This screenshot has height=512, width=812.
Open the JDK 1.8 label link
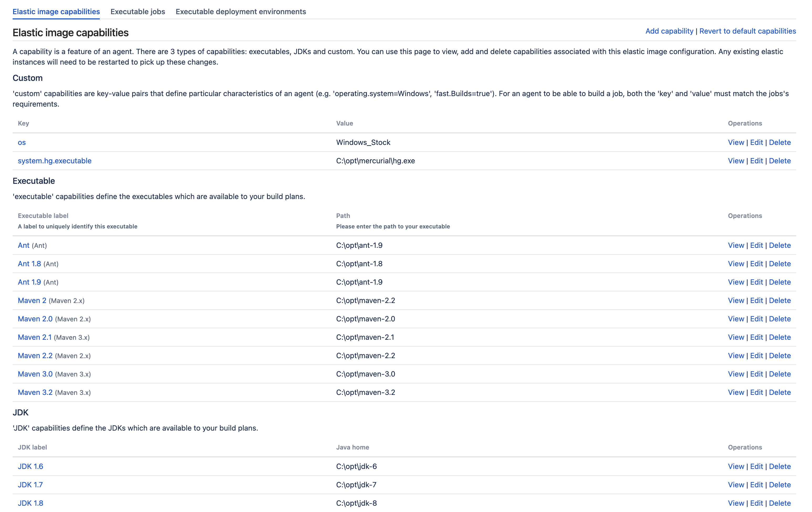click(x=30, y=503)
